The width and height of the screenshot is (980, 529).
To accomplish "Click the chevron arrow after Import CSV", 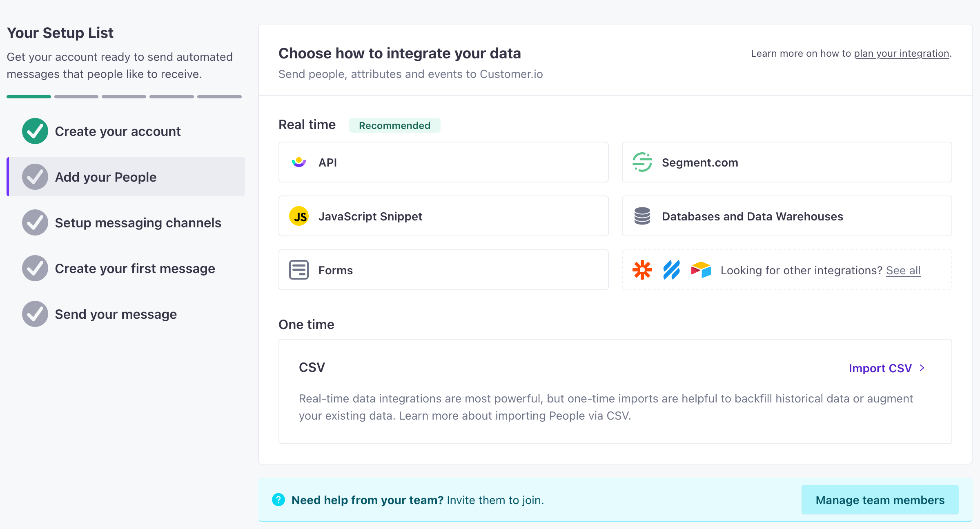I will pos(922,368).
